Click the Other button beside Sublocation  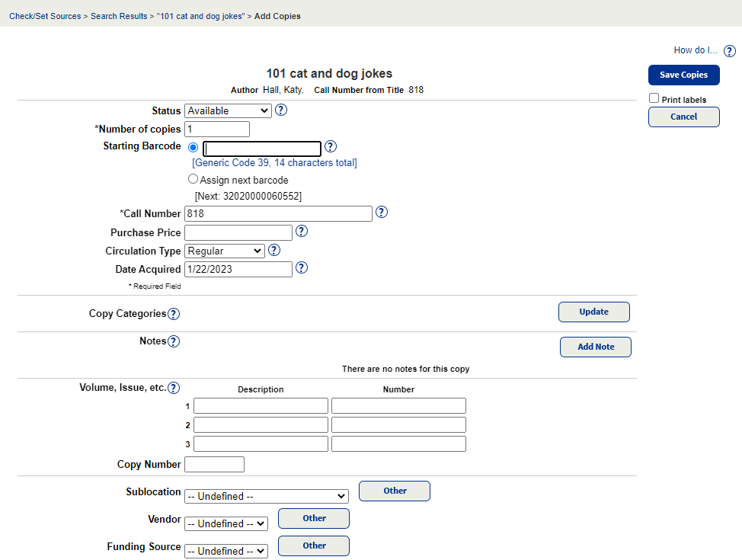click(x=394, y=491)
